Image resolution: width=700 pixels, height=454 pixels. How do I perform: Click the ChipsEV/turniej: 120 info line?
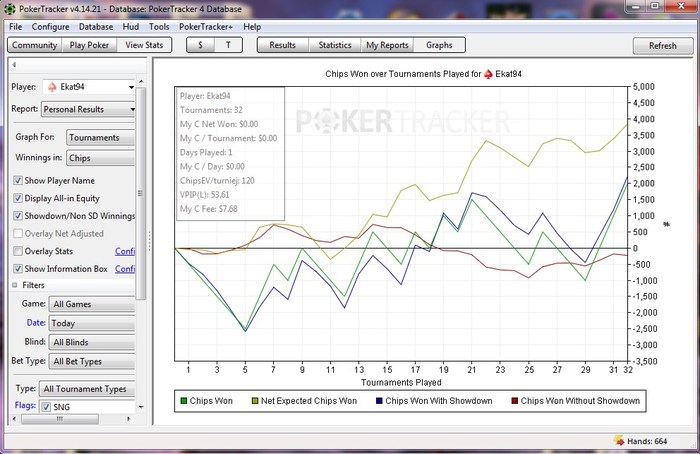(x=217, y=181)
